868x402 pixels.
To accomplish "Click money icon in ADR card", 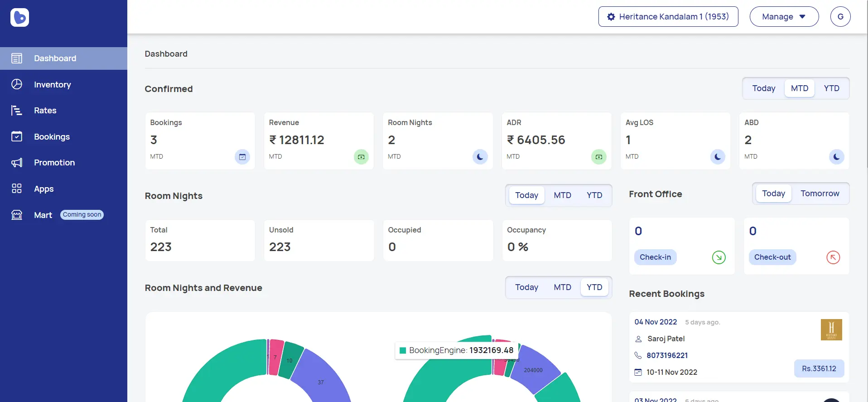I will pos(599,157).
